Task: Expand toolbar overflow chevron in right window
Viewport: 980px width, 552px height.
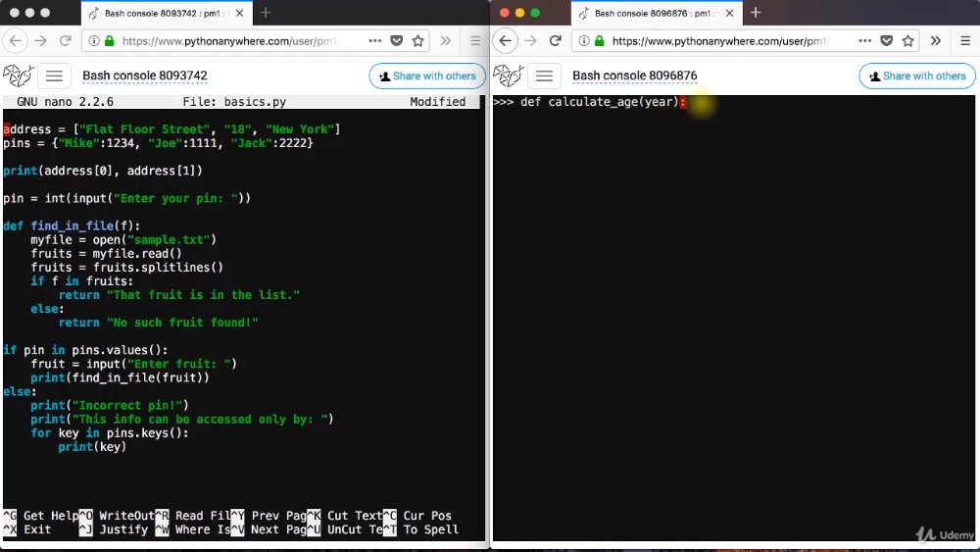Action: (x=936, y=40)
